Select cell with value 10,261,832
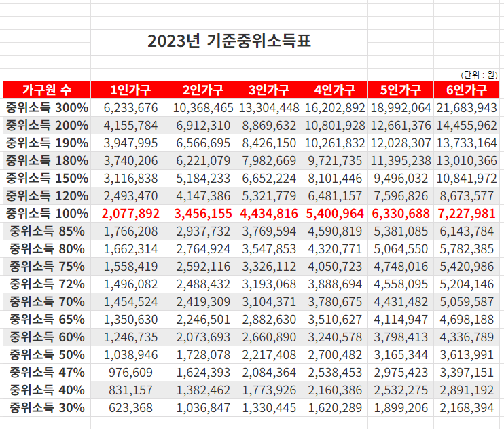Image resolution: width=504 pixels, height=429 pixels. click(x=335, y=143)
